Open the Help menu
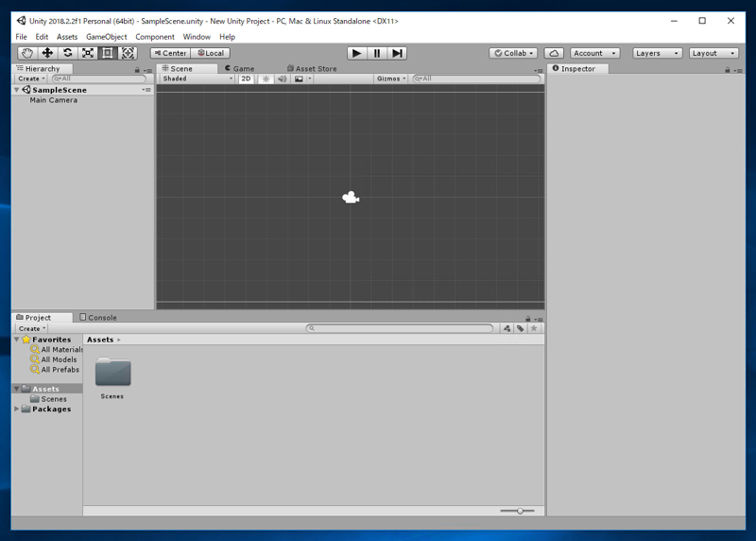The image size is (756, 541). [x=227, y=37]
